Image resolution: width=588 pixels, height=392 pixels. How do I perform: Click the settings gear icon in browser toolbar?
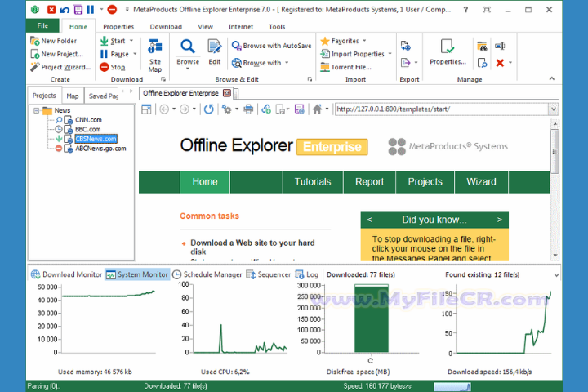click(226, 109)
